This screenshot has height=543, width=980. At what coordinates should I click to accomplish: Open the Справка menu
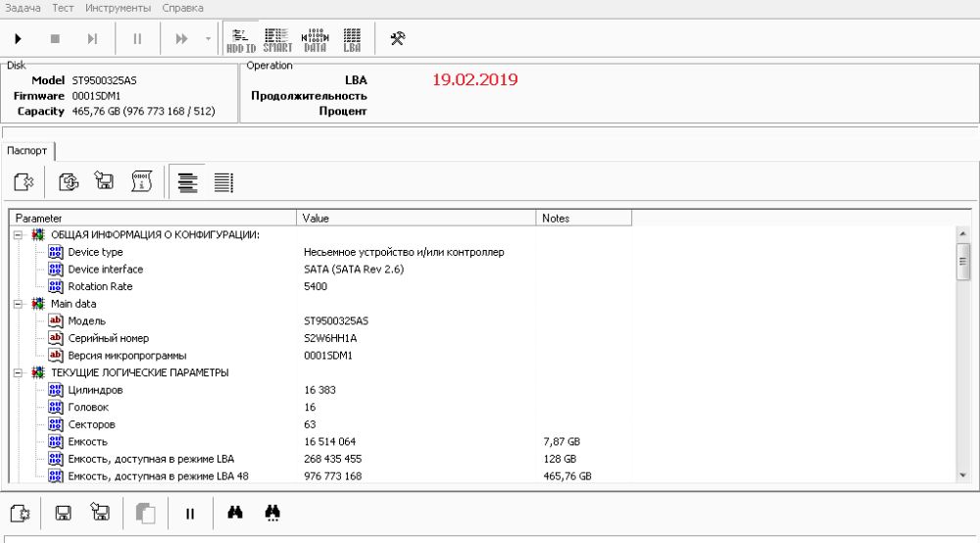(x=182, y=8)
